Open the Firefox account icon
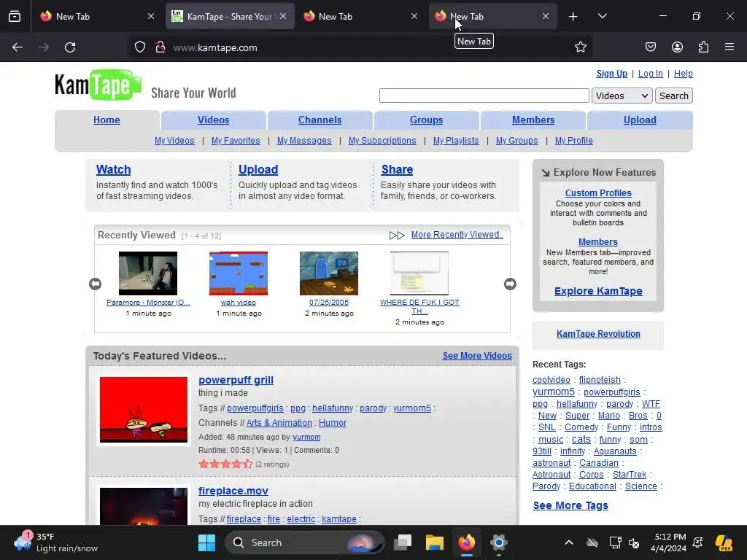The height and width of the screenshot is (560, 747). (677, 47)
